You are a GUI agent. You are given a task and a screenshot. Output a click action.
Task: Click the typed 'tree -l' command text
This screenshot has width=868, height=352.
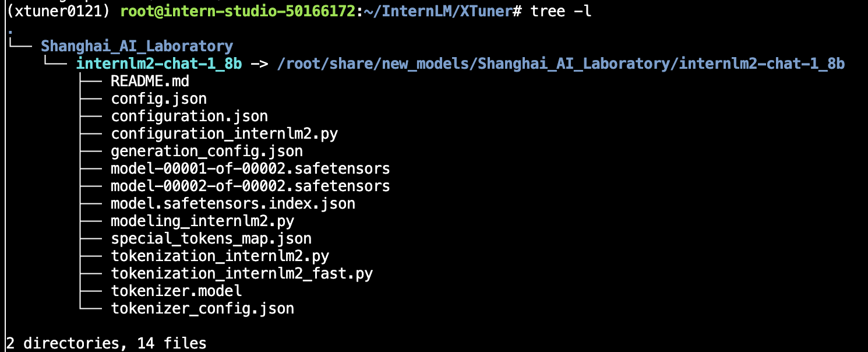560,11
